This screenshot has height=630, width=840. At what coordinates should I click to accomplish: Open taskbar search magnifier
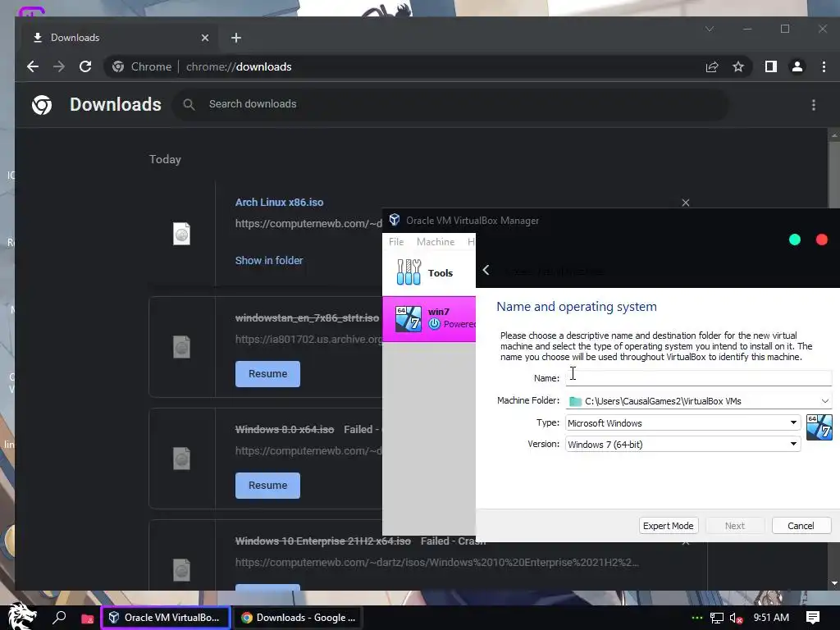pyautogui.click(x=59, y=618)
